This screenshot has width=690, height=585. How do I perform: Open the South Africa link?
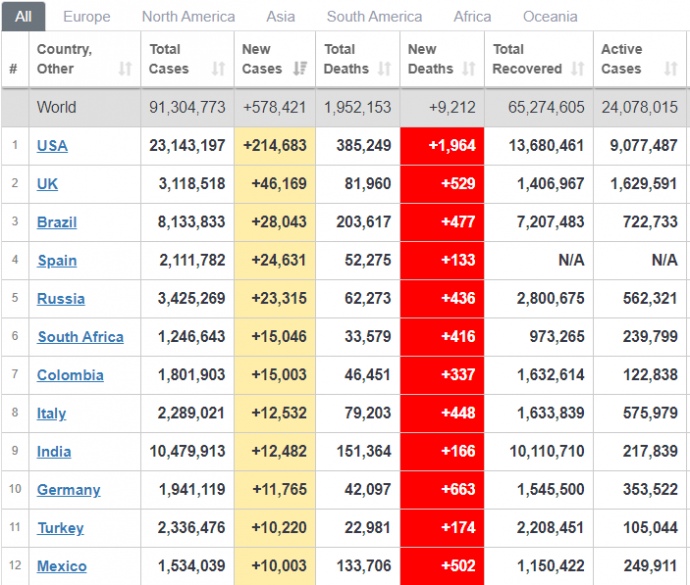80,337
